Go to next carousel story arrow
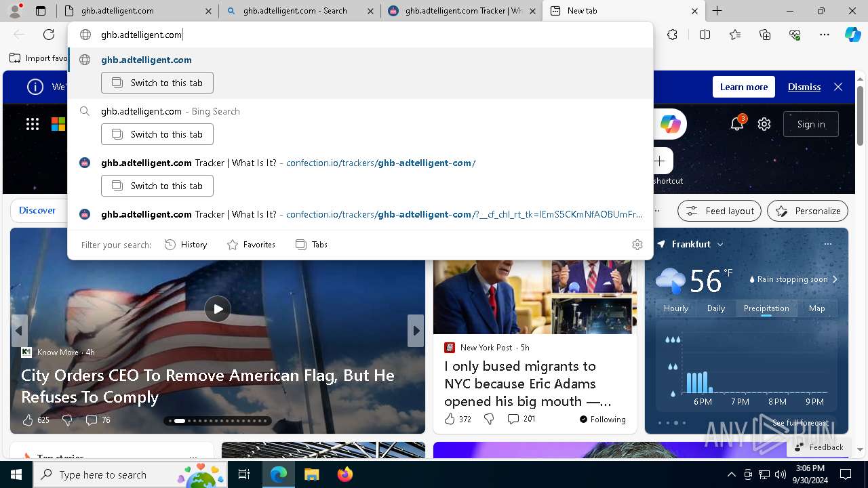Image resolution: width=868 pixels, height=488 pixels. tap(416, 331)
